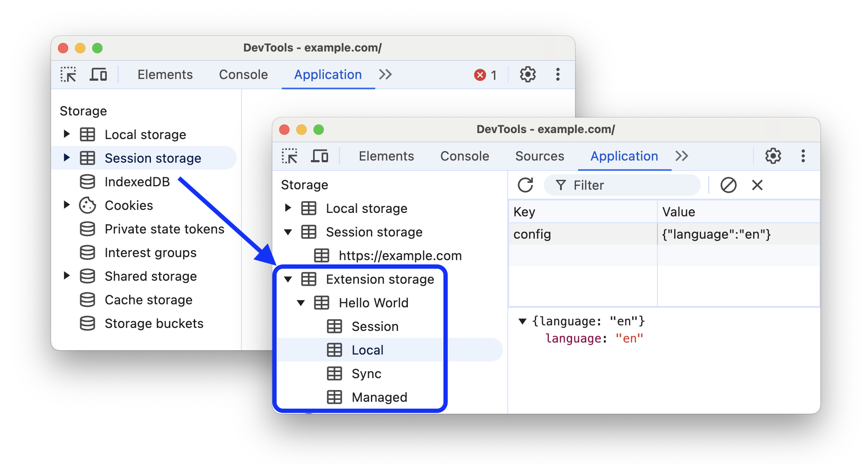Expand the Extension storage section

click(293, 279)
